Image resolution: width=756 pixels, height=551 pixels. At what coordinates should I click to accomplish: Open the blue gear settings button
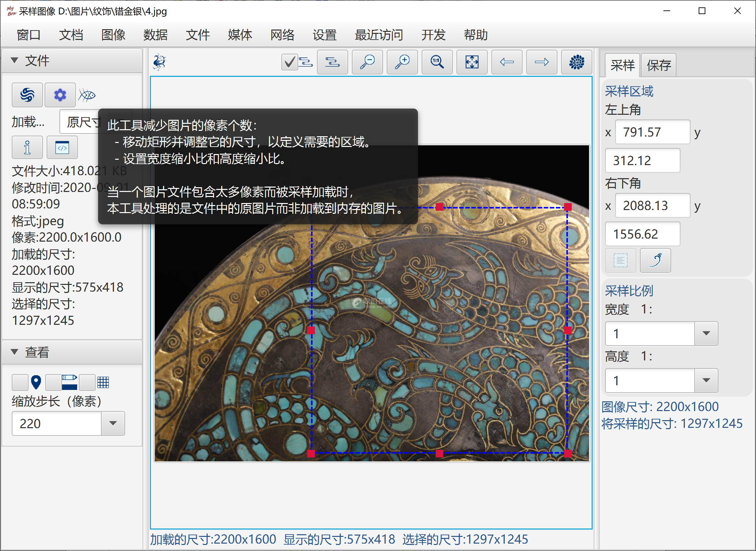(x=60, y=95)
